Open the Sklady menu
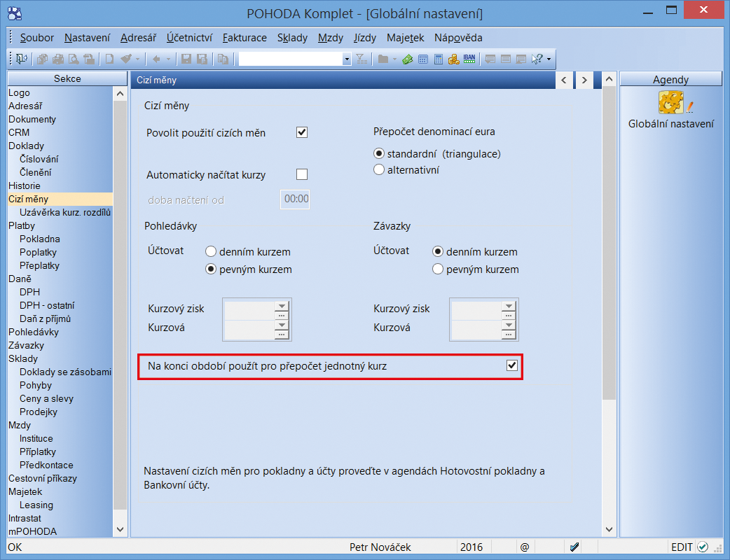 (x=292, y=38)
